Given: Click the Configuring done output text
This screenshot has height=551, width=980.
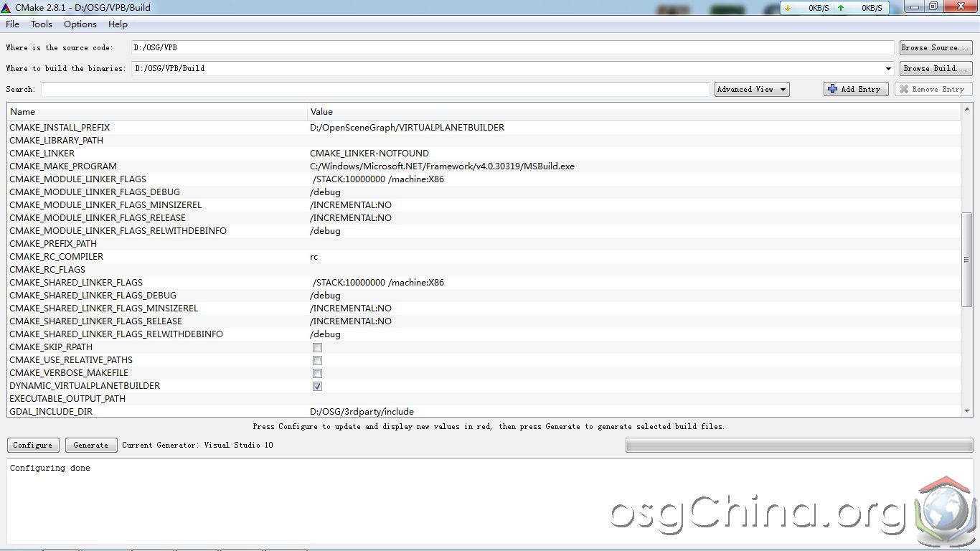Looking at the screenshot, I should [x=50, y=468].
